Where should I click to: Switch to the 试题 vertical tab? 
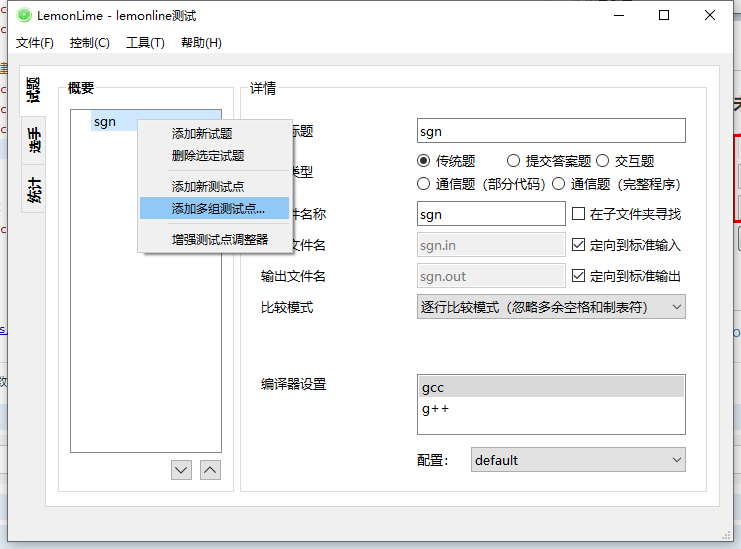(x=33, y=90)
